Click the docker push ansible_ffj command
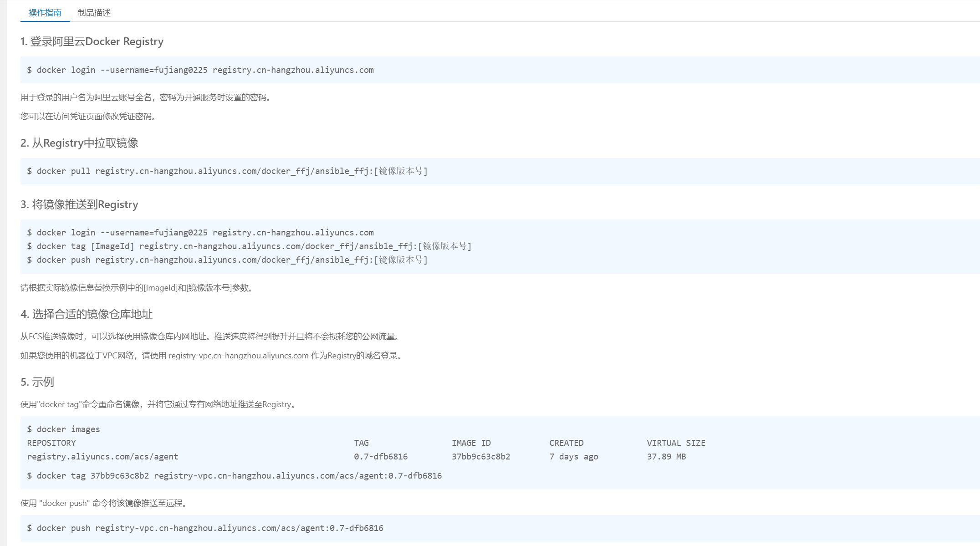Viewport: 980px width, 546px height. [227, 260]
